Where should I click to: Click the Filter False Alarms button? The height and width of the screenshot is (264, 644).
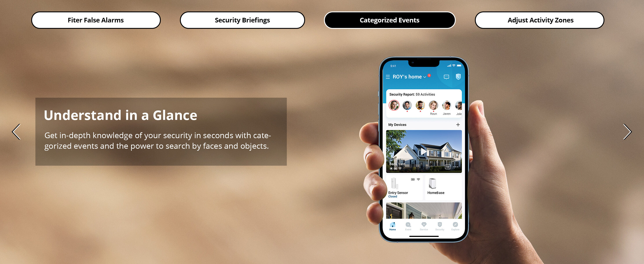click(x=95, y=20)
